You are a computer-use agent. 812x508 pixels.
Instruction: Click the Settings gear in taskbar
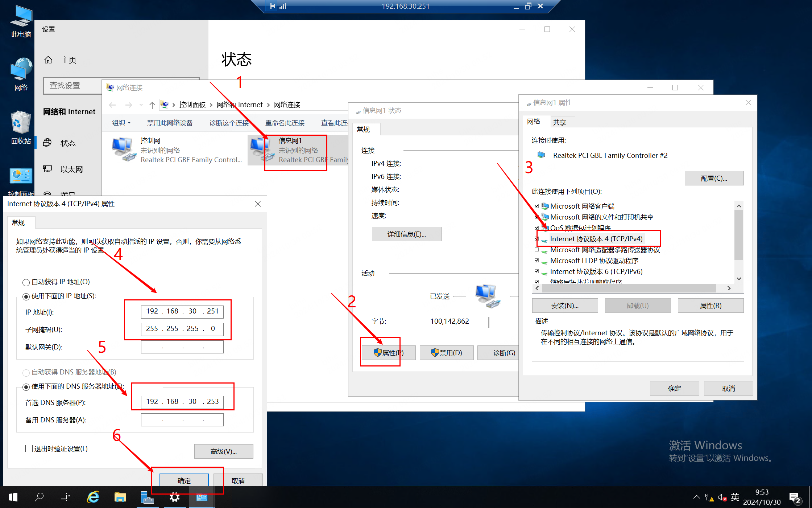click(x=175, y=497)
